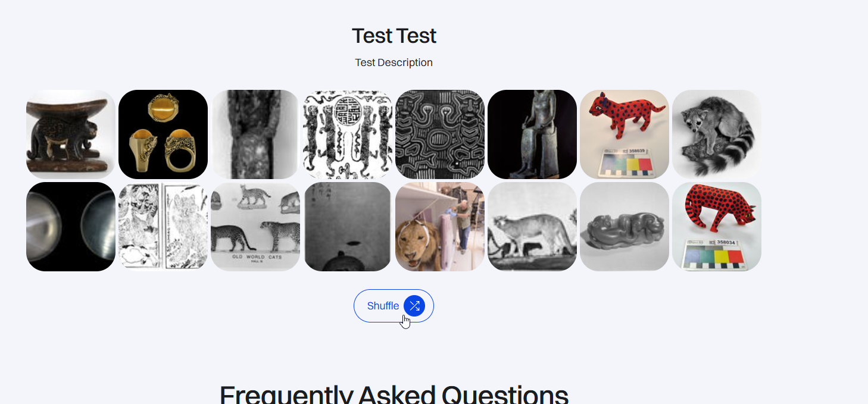Select the grayscale cougar photo

click(532, 227)
